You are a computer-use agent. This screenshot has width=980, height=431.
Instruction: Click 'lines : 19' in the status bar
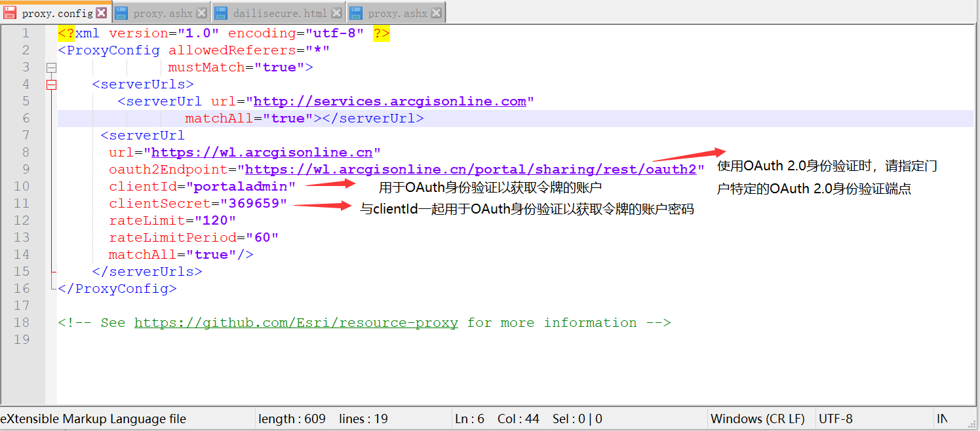click(363, 419)
